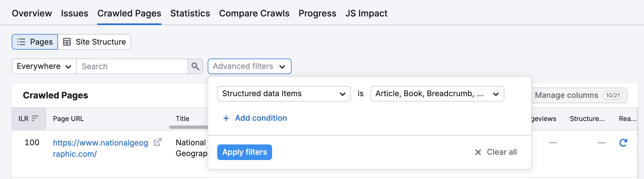Open the nationalgeographic.com page link
This screenshot has width=644, height=179.
click(100, 143)
